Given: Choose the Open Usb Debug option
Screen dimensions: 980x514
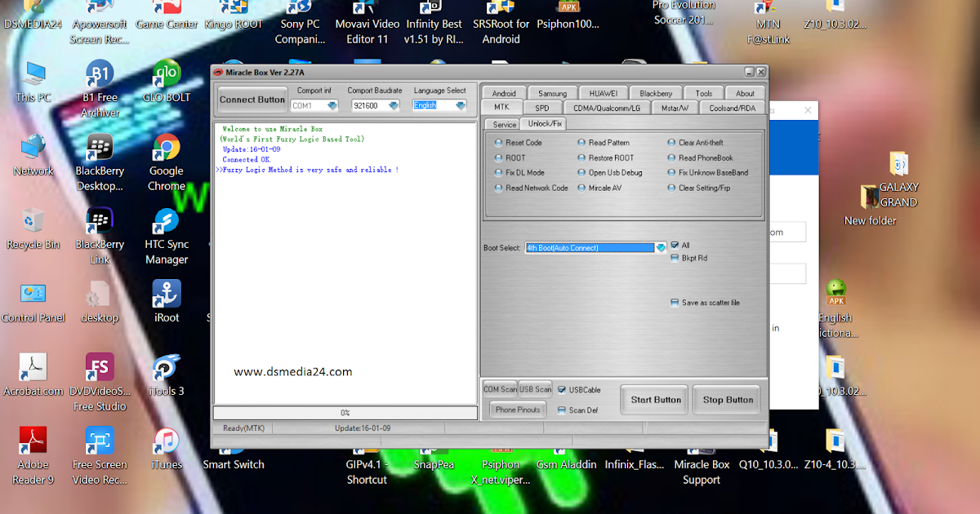Looking at the screenshot, I should click(x=610, y=173).
